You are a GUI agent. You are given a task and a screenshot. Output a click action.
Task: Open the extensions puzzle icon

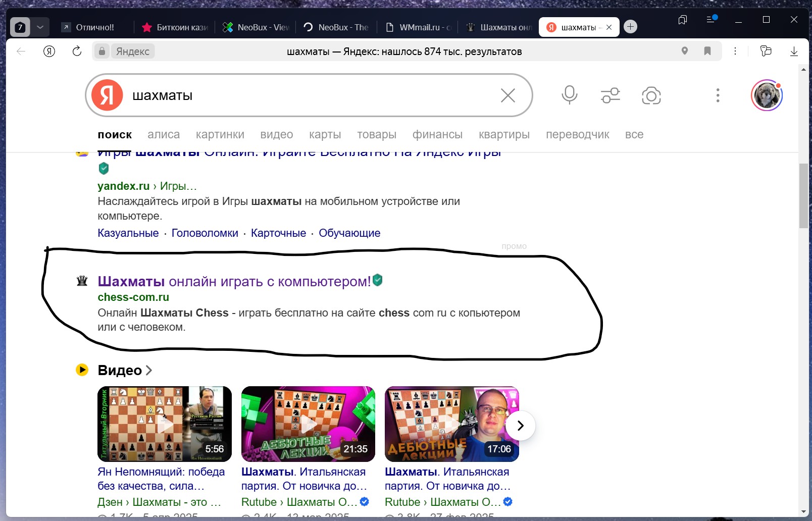coord(766,50)
